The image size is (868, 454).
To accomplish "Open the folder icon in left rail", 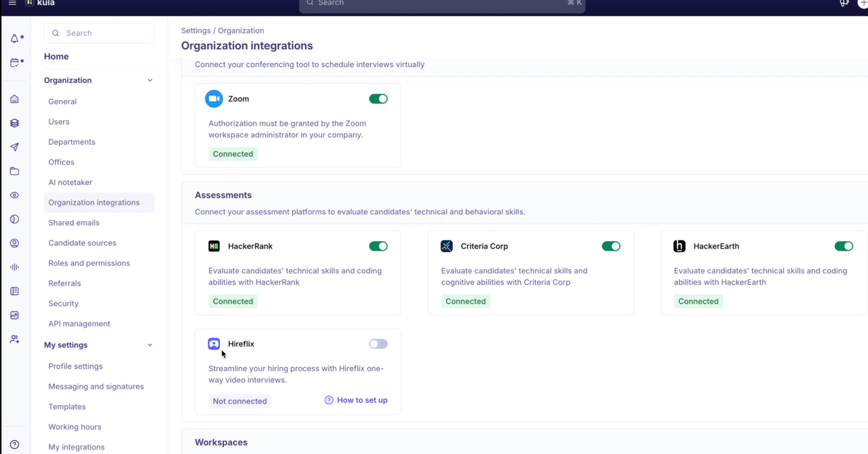I will tap(14, 171).
